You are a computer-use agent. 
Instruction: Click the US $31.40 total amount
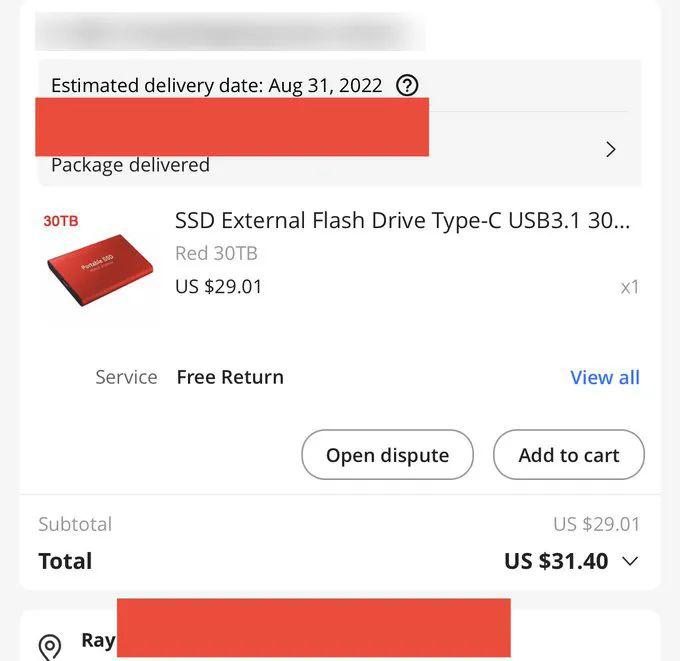pyautogui.click(x=555, y=561)
